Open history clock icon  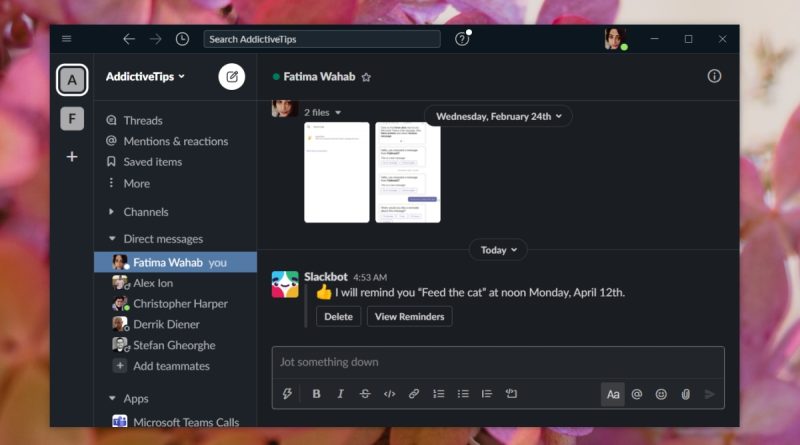182,39
